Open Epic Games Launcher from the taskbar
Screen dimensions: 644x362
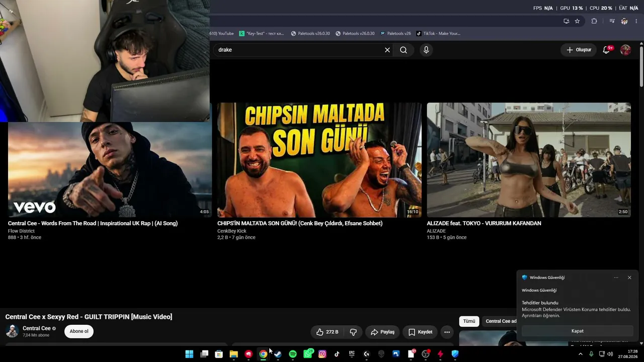(352, 354)
